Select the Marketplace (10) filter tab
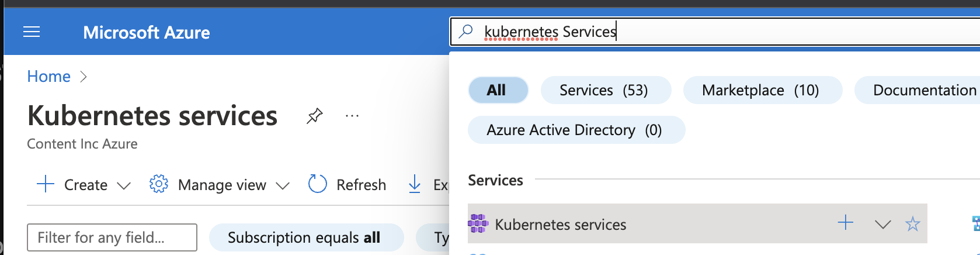 click(x=763, y=90)
